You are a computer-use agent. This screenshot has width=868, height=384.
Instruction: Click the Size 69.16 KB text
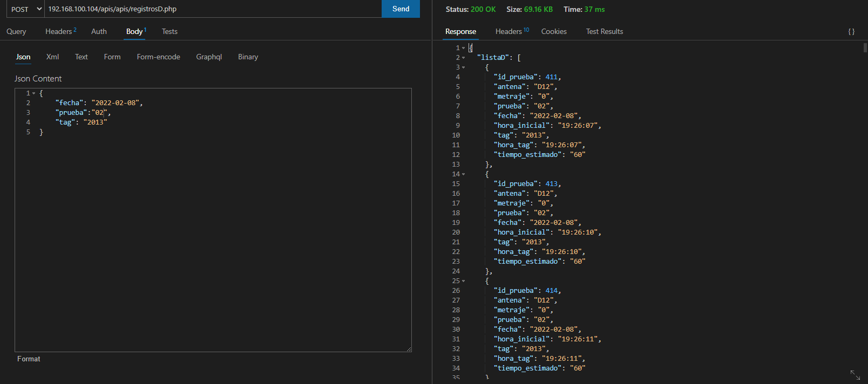click(530, 9)
